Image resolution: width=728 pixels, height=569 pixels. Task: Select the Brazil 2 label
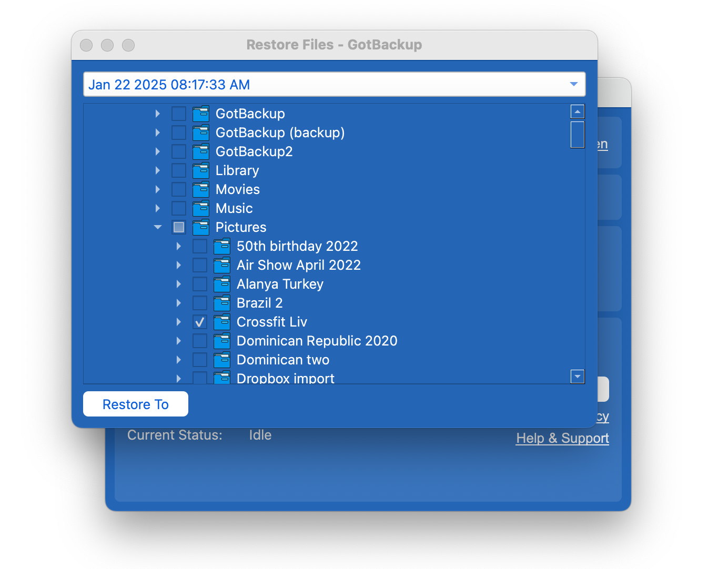click(x=260, y=303)
